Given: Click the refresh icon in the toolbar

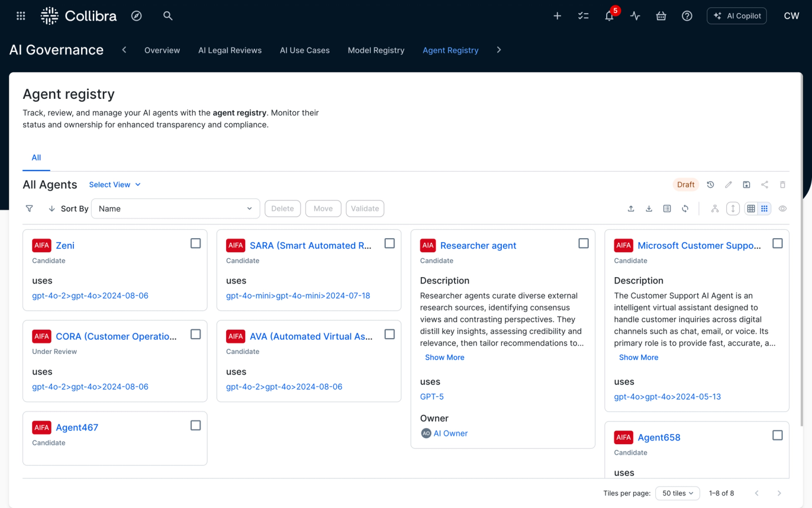Looking at the screenshot, I should click(x=685, y=209).
